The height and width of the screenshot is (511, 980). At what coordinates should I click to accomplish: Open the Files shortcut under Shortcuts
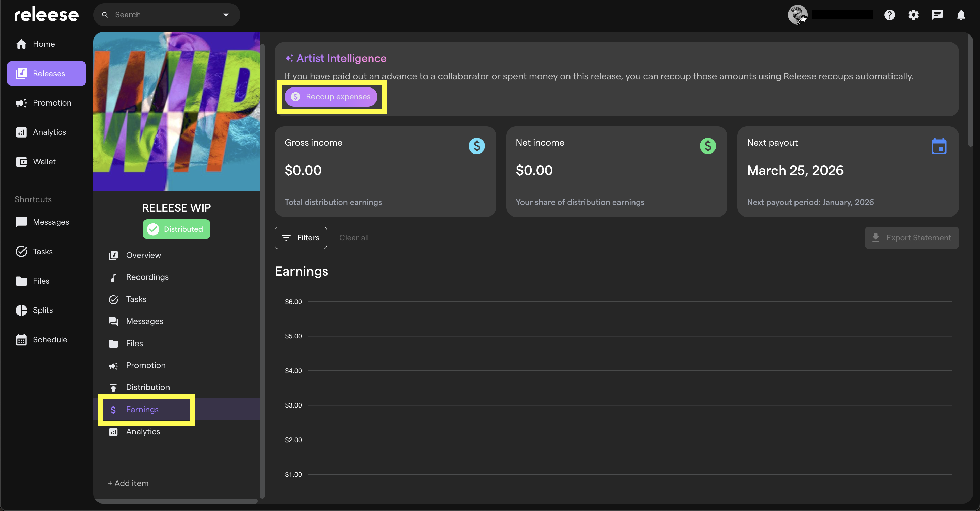click(x=46, y=281)
